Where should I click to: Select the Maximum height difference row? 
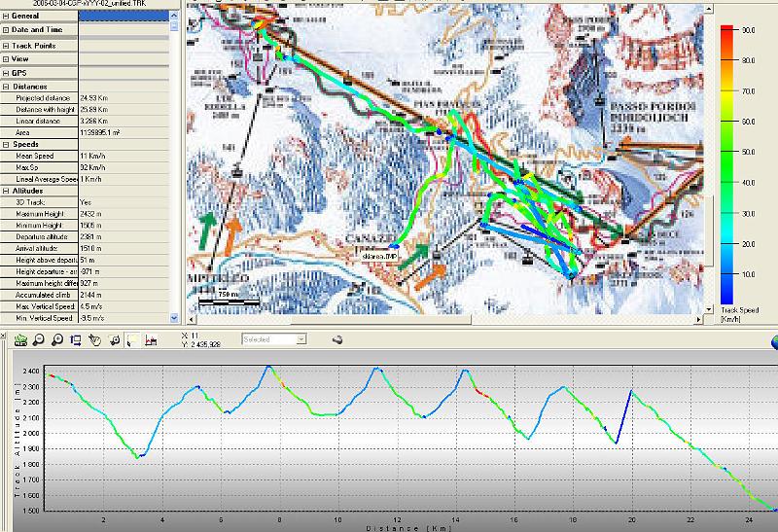[85, 283]
